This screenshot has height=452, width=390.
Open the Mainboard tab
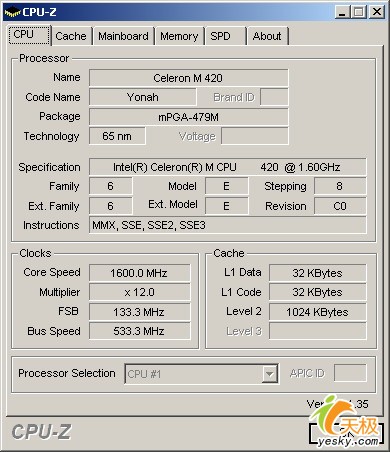123,36
